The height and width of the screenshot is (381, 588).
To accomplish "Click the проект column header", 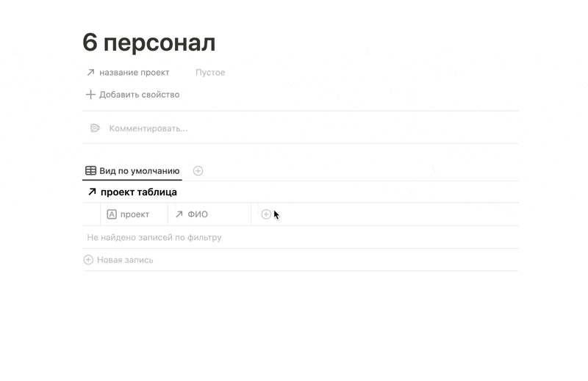I will click(135, 214).
